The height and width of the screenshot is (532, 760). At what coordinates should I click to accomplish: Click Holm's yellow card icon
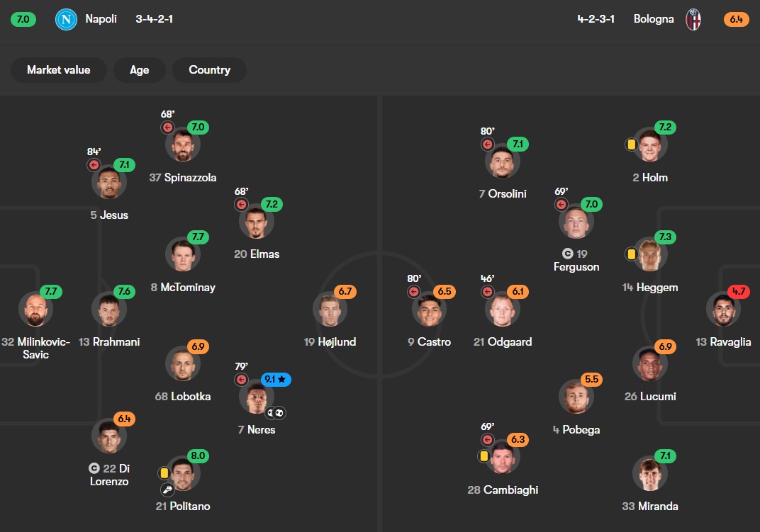coord(630,144)
